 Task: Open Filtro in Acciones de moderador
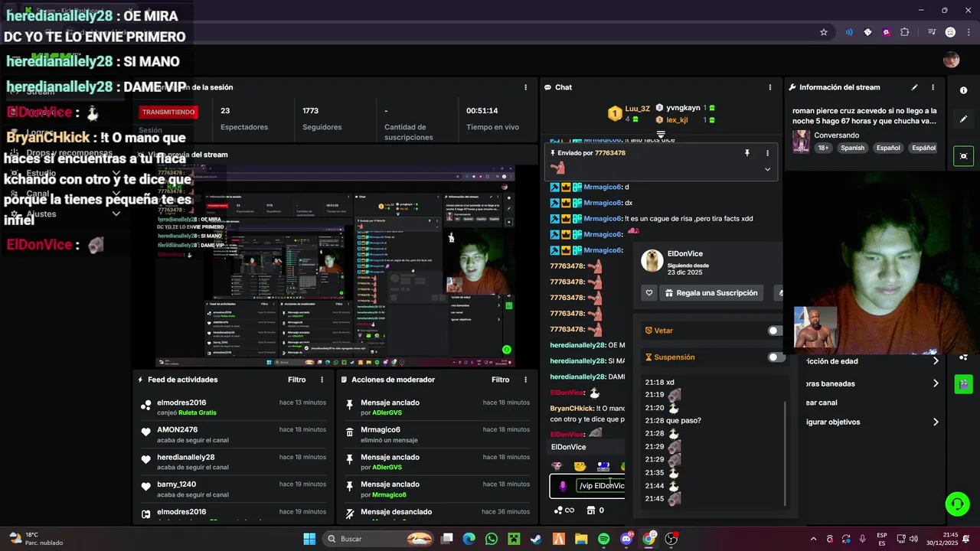[x=501, y=380]
